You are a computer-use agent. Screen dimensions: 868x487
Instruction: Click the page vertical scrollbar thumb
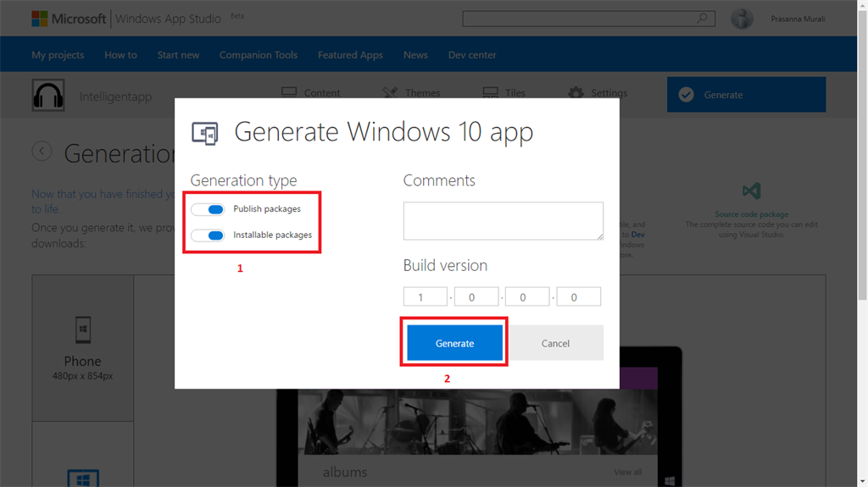coord(862,155)
